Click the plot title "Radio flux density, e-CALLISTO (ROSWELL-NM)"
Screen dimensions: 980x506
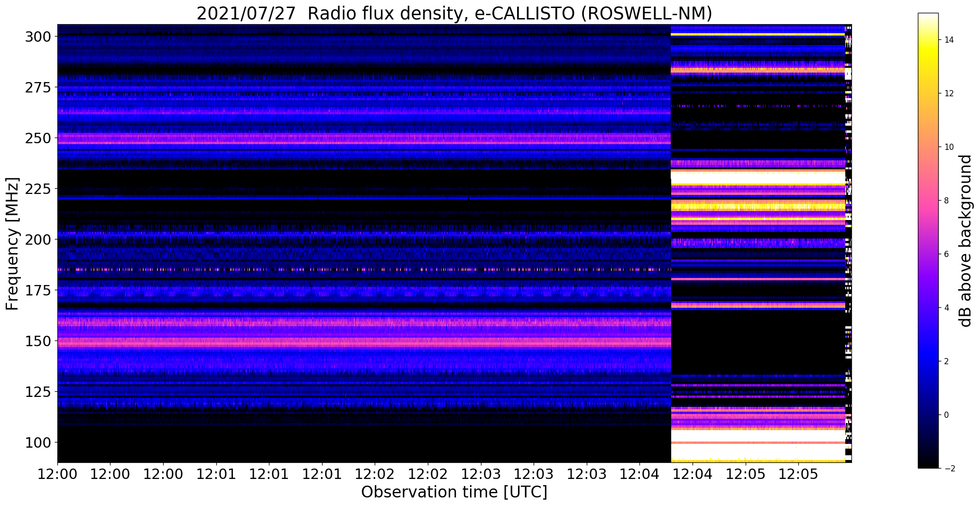tap(510, 14)
